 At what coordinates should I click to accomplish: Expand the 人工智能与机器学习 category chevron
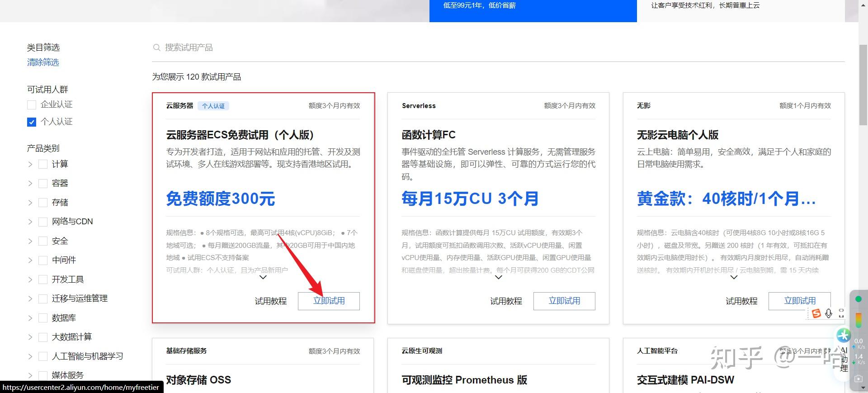pos(30,356)
